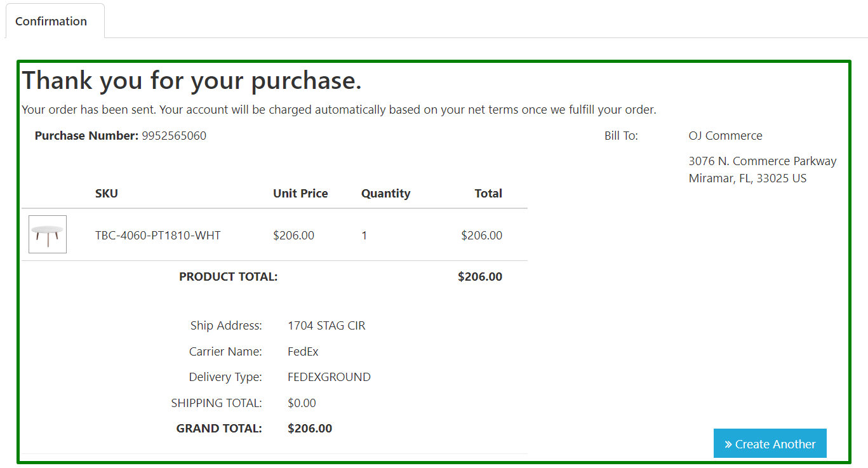Select the Confirmation tab

coord(51,21)
